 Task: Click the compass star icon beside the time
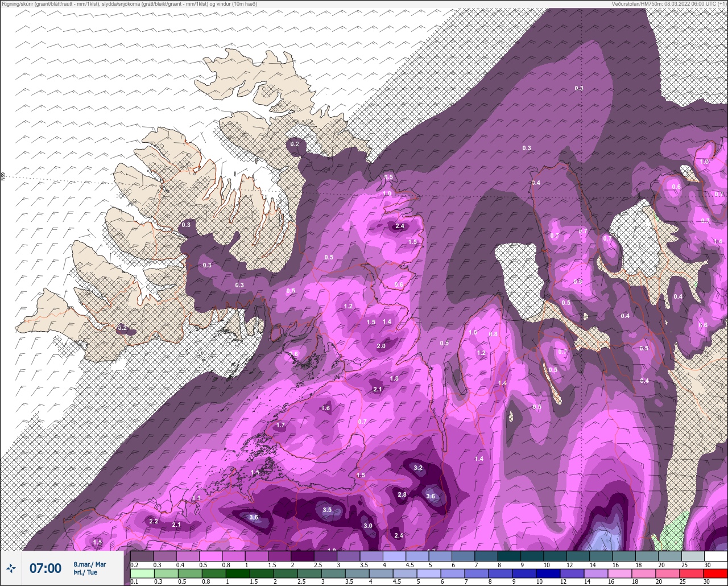pos(11,568)
